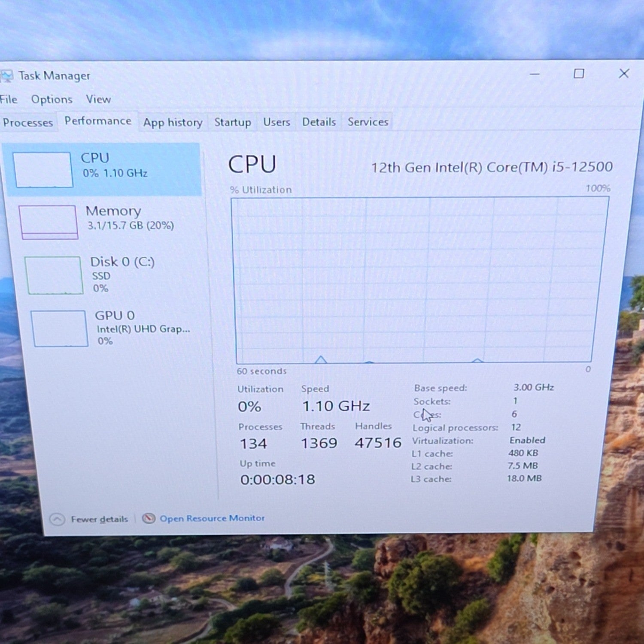Click the Memory usage 3.1/15.7 GB (20%) text

tap(131, 225)
